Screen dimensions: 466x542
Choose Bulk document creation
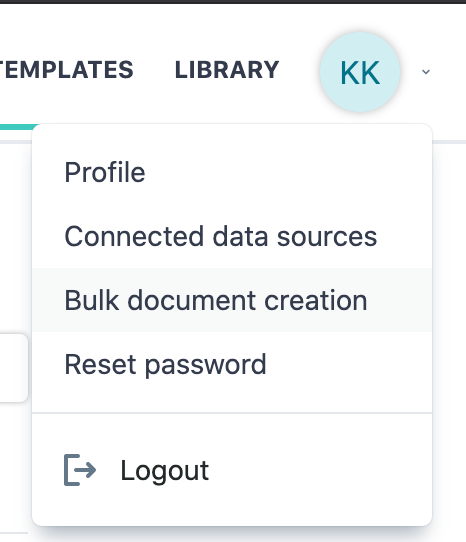click(x=232, y=300)
